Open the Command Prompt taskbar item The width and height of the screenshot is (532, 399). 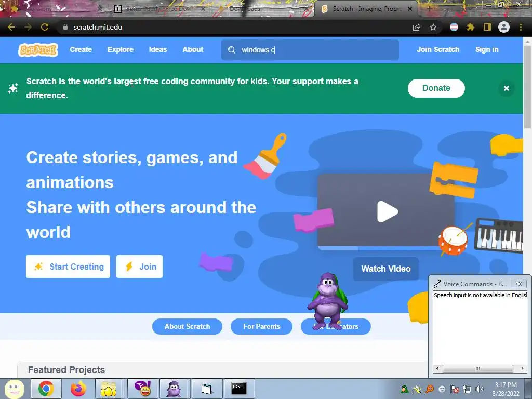(239, 389)
